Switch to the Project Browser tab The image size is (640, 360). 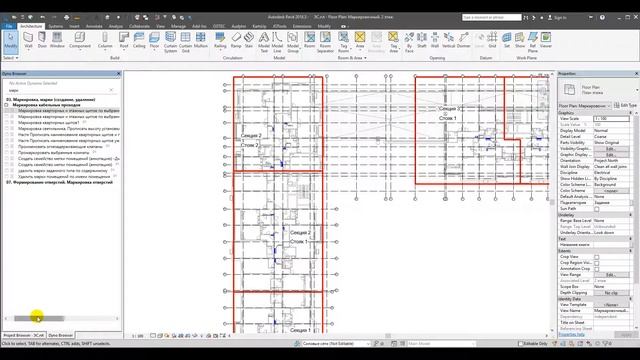pos(23,335)
